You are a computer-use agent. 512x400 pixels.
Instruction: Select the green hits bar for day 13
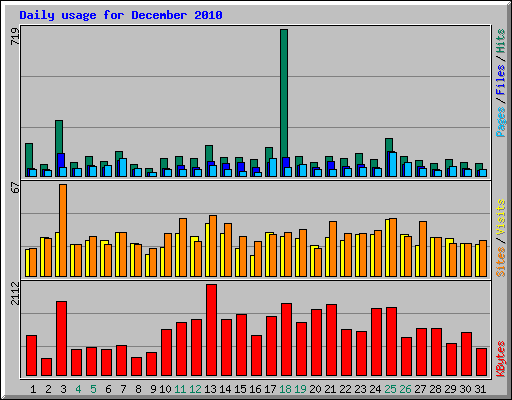[209, 154]
